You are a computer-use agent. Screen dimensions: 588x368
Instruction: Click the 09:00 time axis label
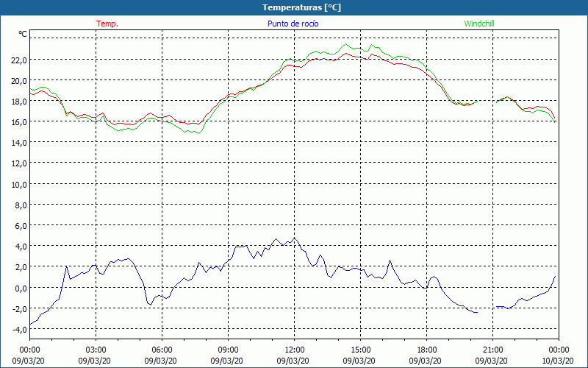[x=228, y=350]
